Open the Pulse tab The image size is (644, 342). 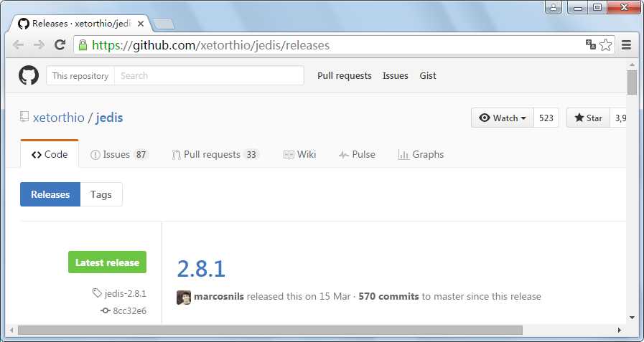[x=357, y=155]
